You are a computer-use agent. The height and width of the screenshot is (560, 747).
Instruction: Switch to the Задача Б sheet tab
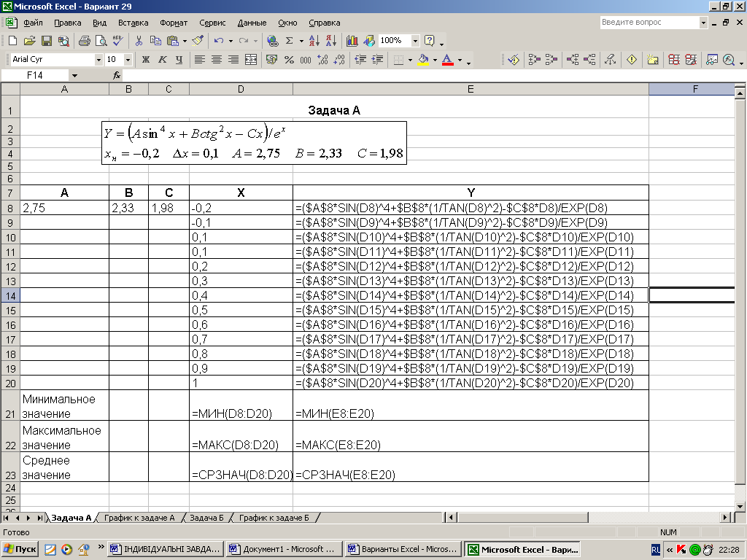coord(206,518)
